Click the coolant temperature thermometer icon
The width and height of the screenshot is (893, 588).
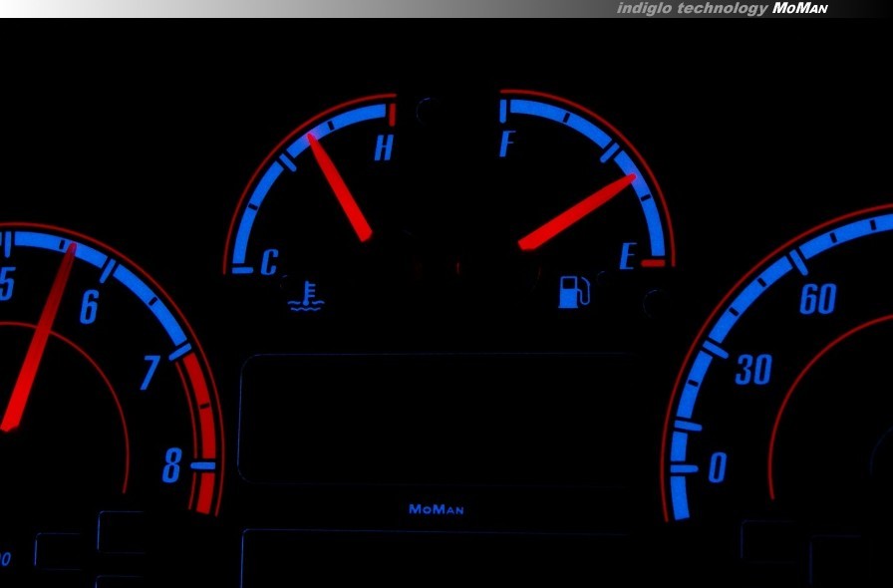point(306,296)
